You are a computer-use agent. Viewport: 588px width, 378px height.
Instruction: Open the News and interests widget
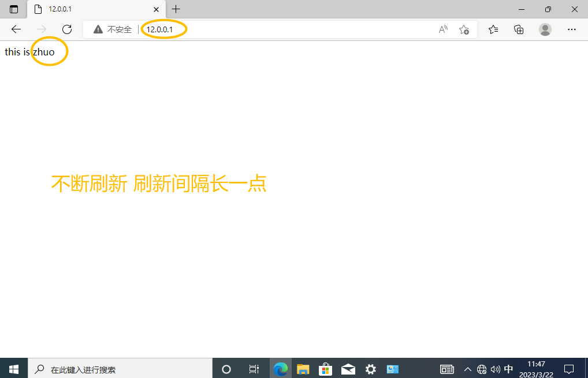446,369
